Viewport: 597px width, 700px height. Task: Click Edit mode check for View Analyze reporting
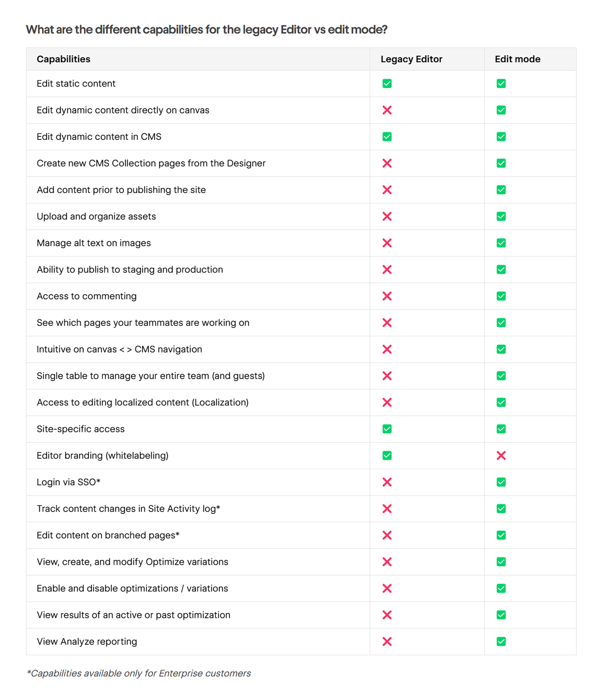click(501, 641)
